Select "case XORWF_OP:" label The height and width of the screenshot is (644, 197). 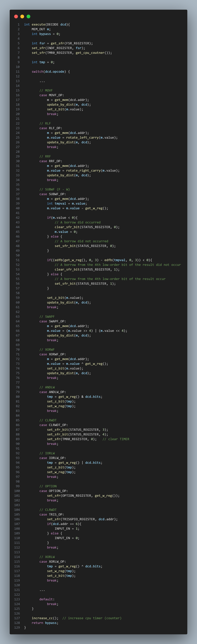click(53, 354)
